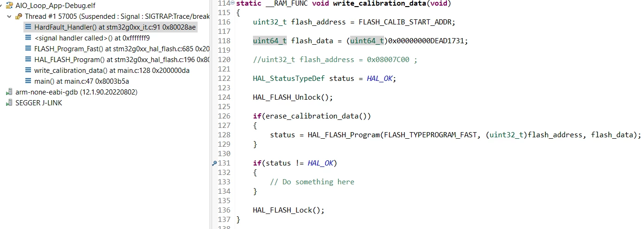Screen dimensions: 644x229
Task: Click on write_calibration_data function name in code
Action: 379,3
